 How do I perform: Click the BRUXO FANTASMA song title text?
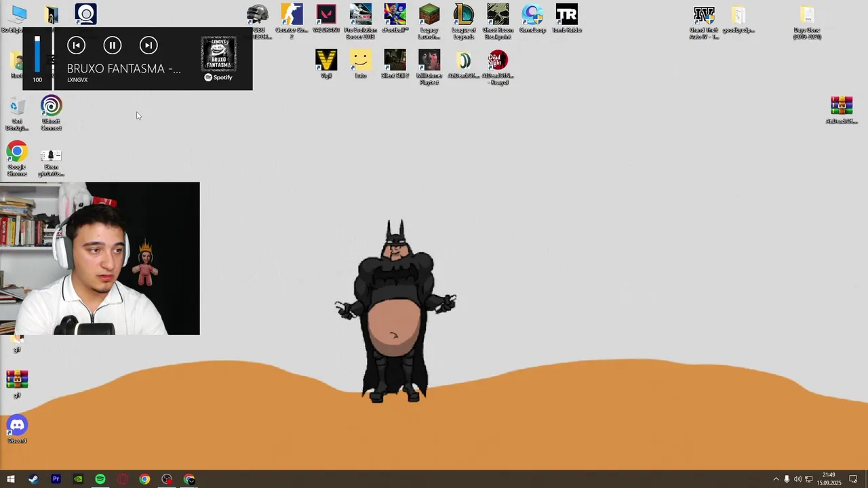tap(124, 68)
